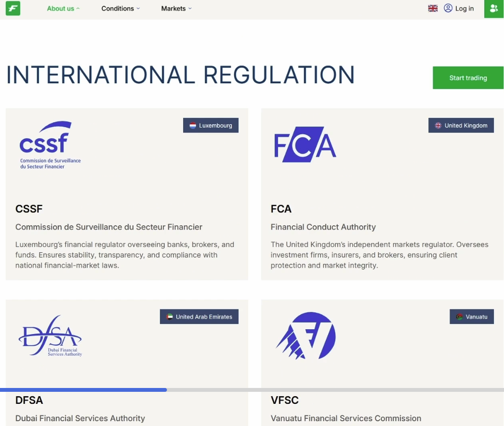Image resolution: width=504 pixels, height=426 pixels.
Task: Click the Luxembourg flag badge on the CSSF card
Action: (211, 125)
